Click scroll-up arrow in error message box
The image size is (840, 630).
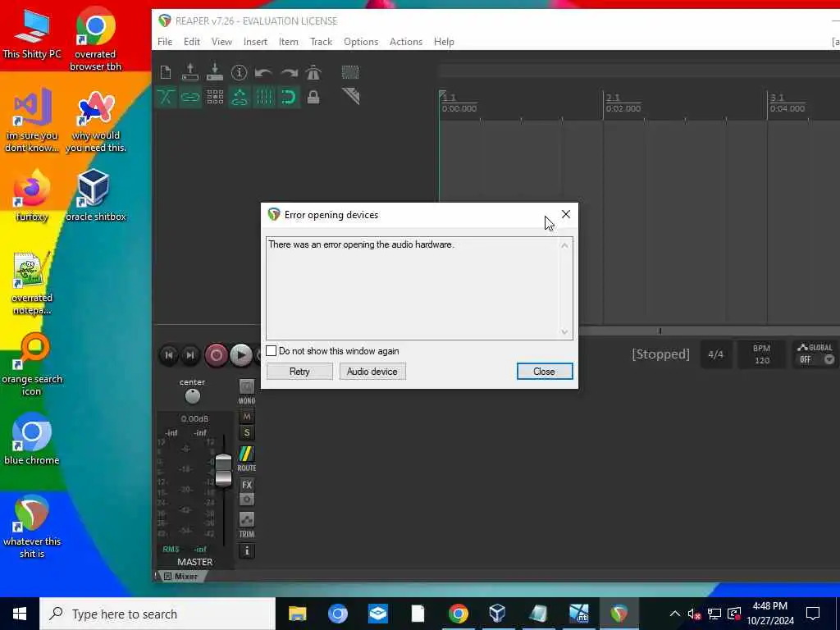point(564,245)
